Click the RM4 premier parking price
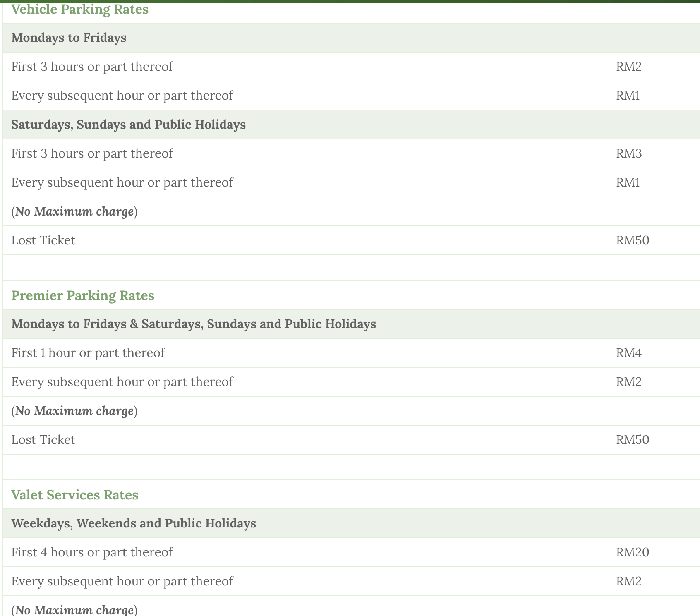700x616 pixels. [628, 353]
